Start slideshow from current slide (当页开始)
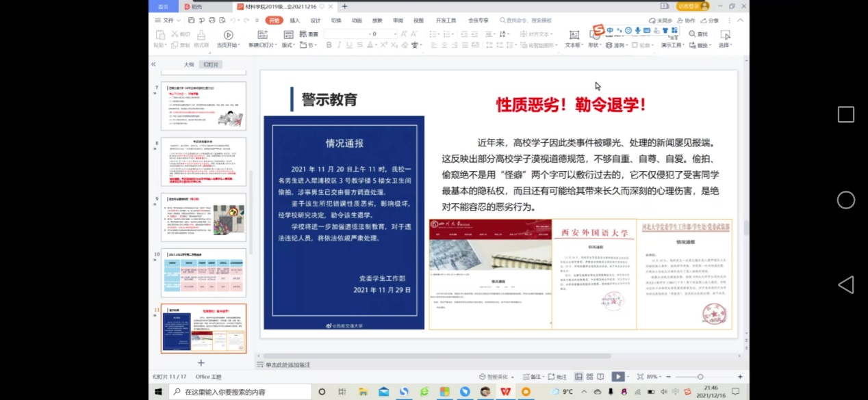868x400 pixels. pyautogui.click(x=228, y=38)
